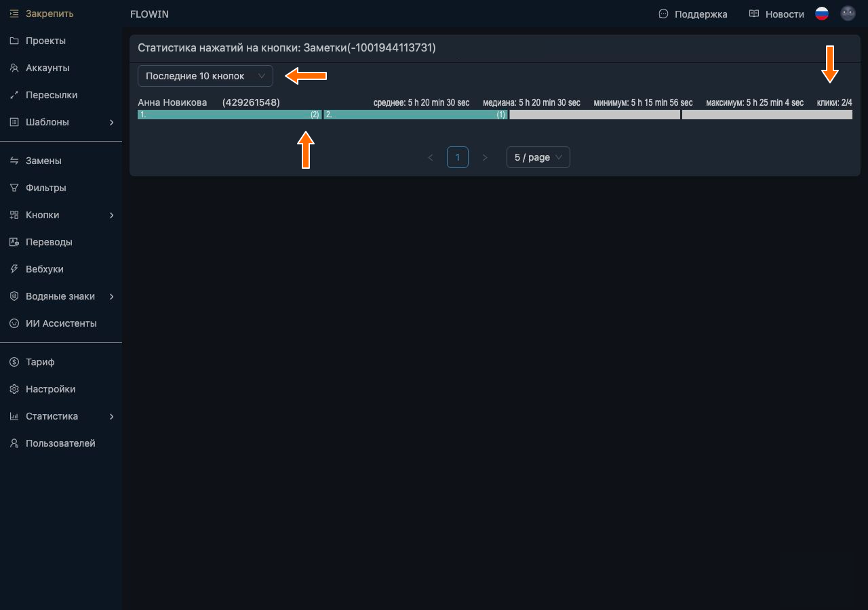Click the Кнопки grid icon

pyautogui.click(x=14, y=215)
